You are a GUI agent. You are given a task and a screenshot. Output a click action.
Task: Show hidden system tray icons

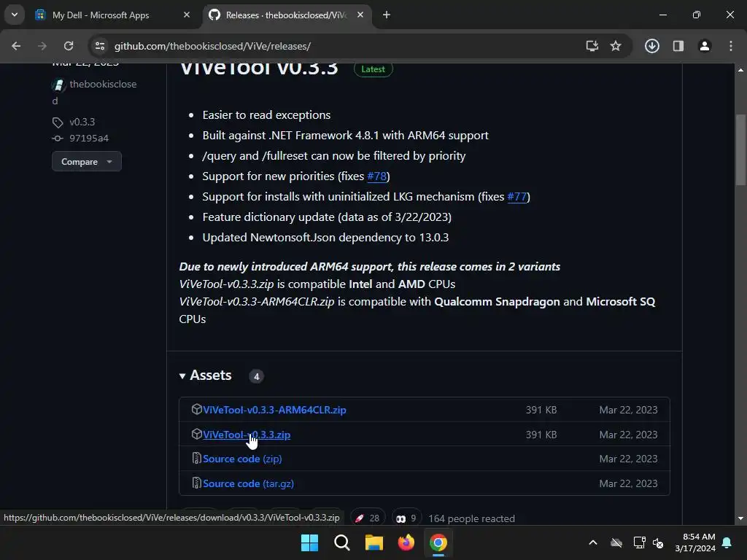(x=593, y=542)
